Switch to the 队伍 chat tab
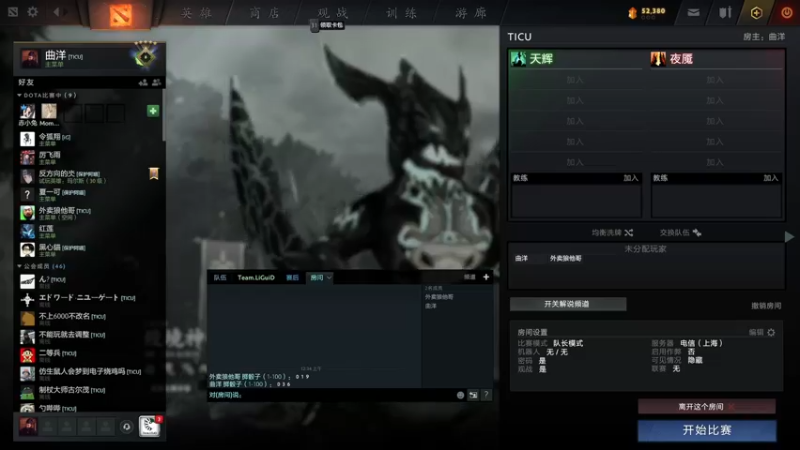This screenshot has height=450, width=800. tap(220, 278)
